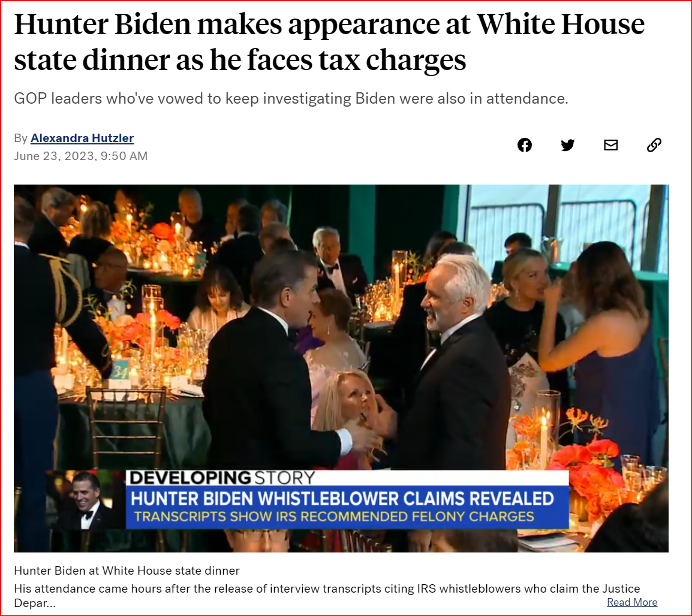Open author Alexandra Hutzler's profile link
This screenshot has height=616, width=692.
(x=82, y=138)
